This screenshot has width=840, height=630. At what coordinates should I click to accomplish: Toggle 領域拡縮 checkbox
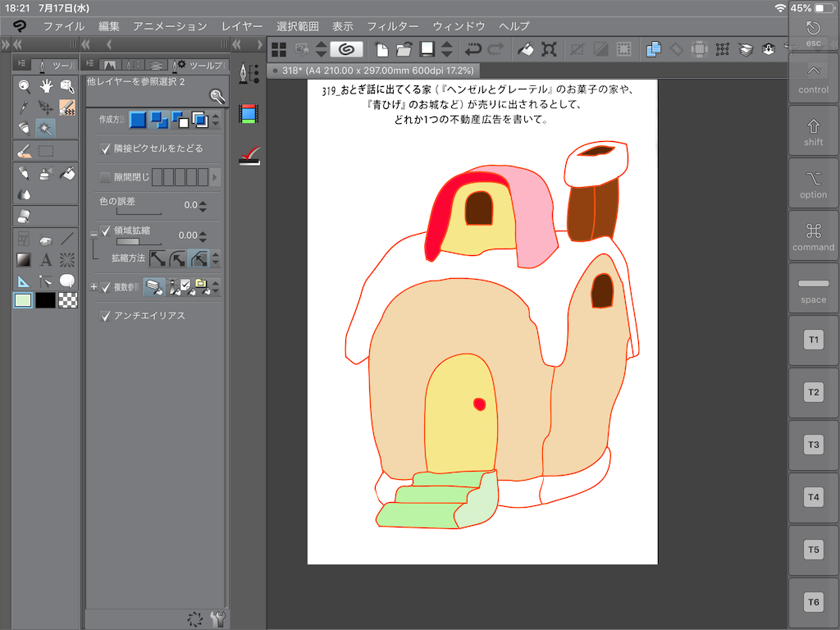coord(105,231)
